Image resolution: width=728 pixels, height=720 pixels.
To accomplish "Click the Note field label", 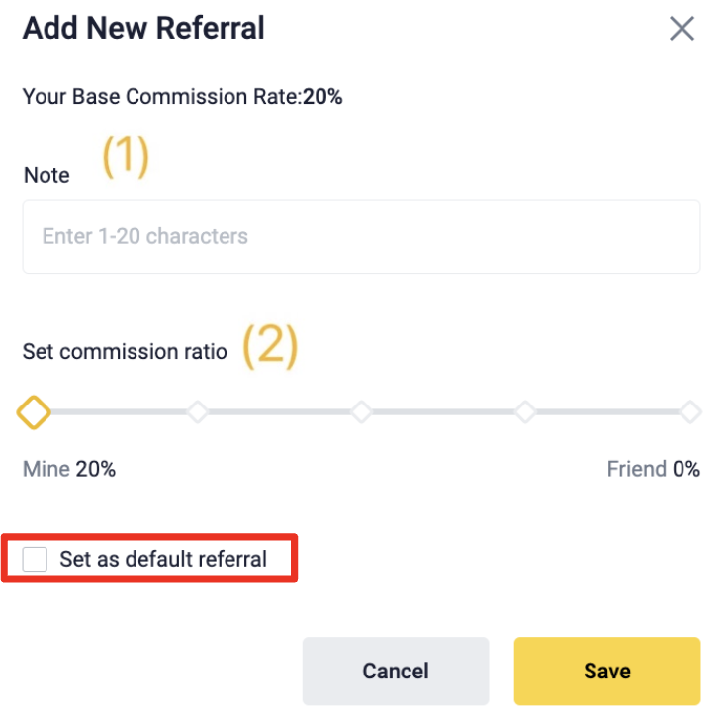I will (x=46, y=176).
